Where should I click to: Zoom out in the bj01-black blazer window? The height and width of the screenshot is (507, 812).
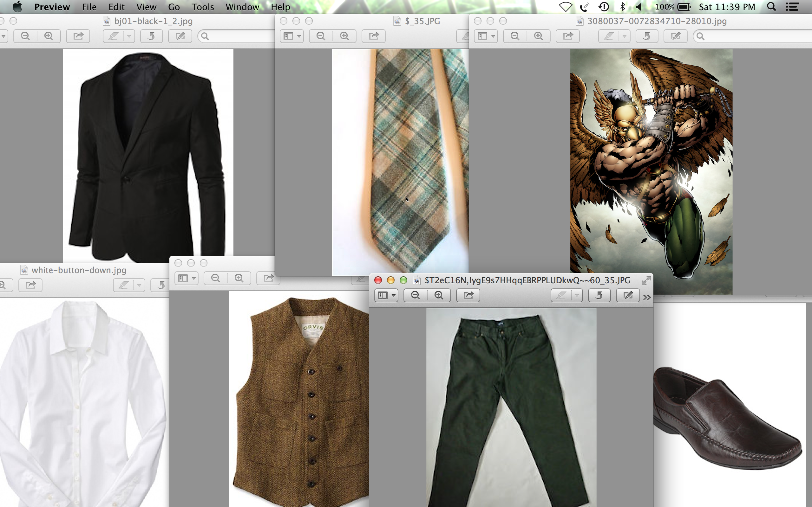(25, 36)
